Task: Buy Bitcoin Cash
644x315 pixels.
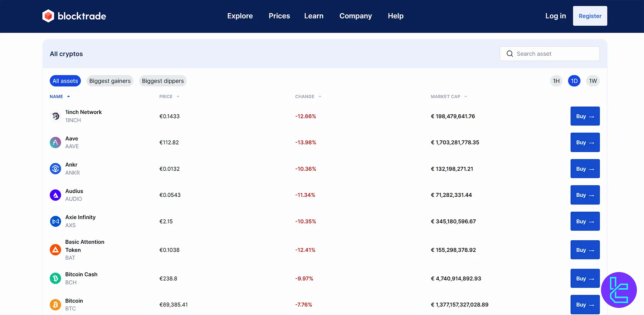Action: [x=585, y=278]
